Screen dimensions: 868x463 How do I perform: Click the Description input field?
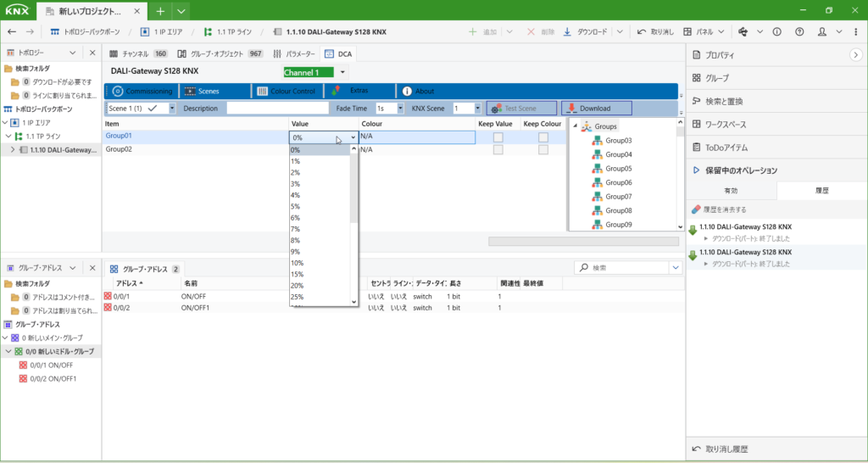click(278, 109)
